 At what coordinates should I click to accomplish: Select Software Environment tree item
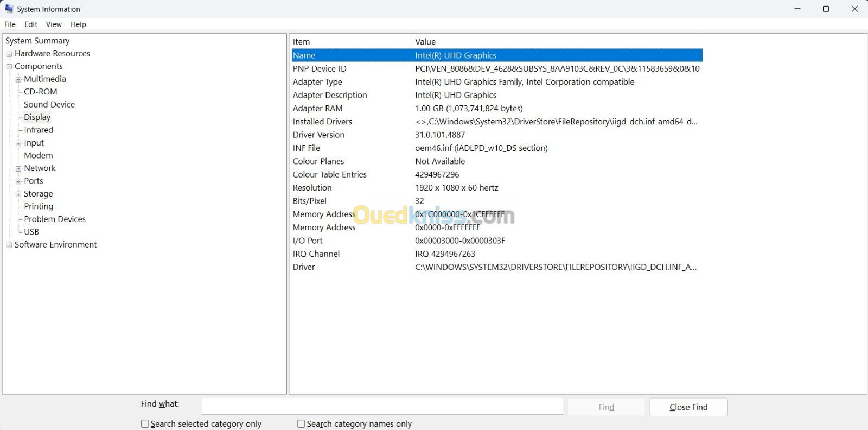(56, 245)
